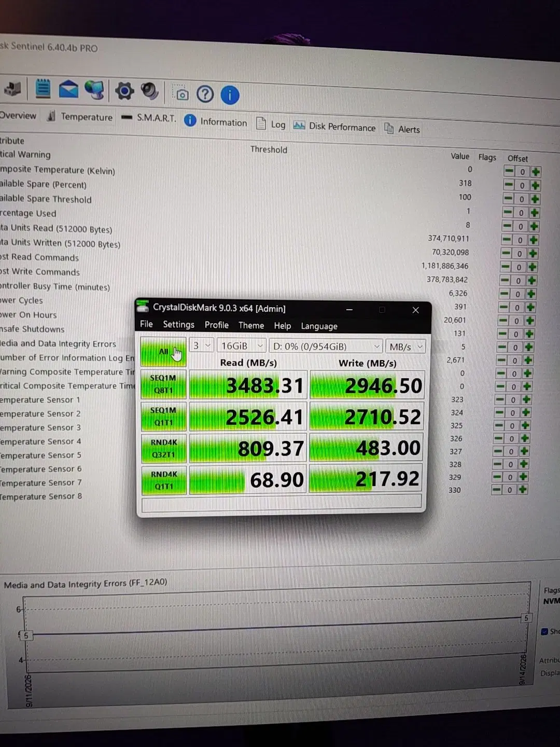Screen dimensions: 560x747
Task: Switch to the Disk Performance tab
Action: tap(334, 127)
